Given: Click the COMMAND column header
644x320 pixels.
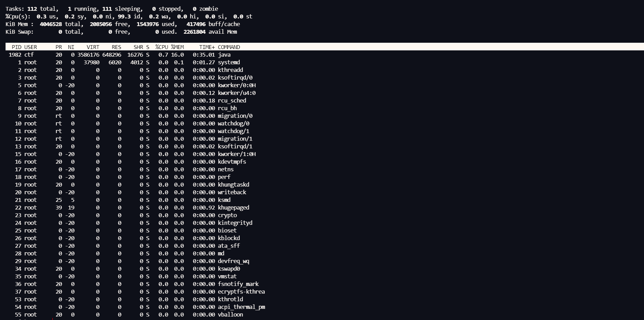Looking at the screenshot, I should click(229, 47).
